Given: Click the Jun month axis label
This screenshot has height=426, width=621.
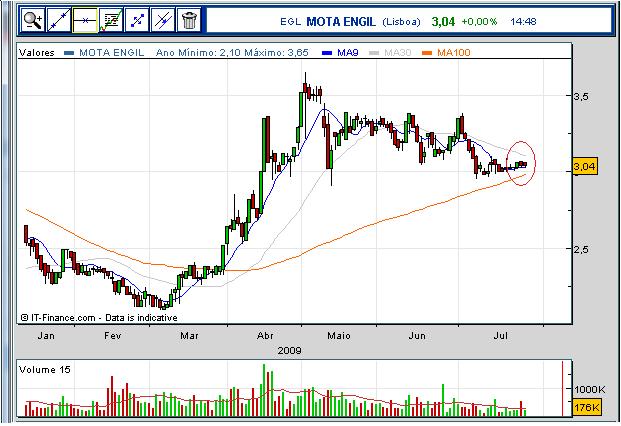Looking at the screenshot, I should point(417,336).
